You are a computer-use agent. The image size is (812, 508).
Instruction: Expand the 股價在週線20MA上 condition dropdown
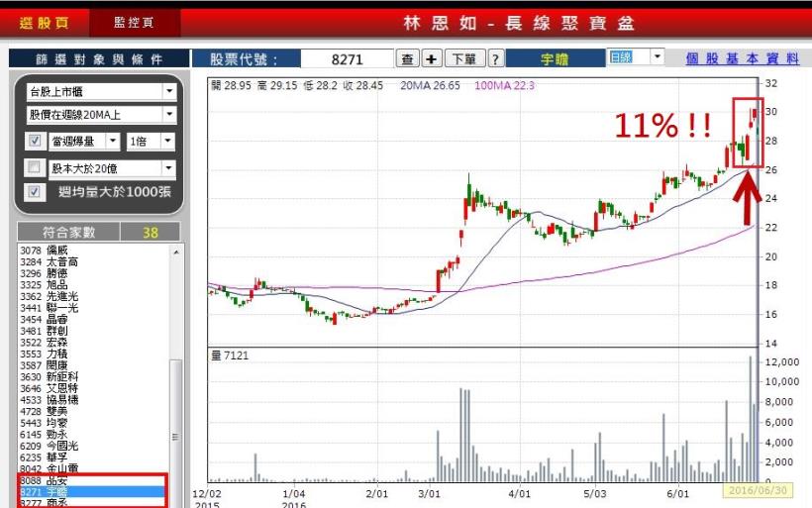[x=169, y=115]
